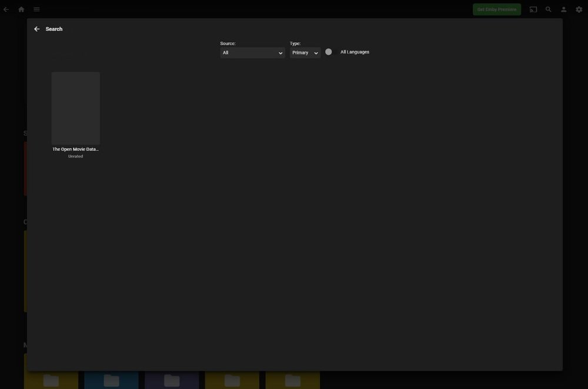Open the Type dropdown set to Primary
Image resolution: width=588 pixels, height=389 pixels.
(x=305, y=52)
